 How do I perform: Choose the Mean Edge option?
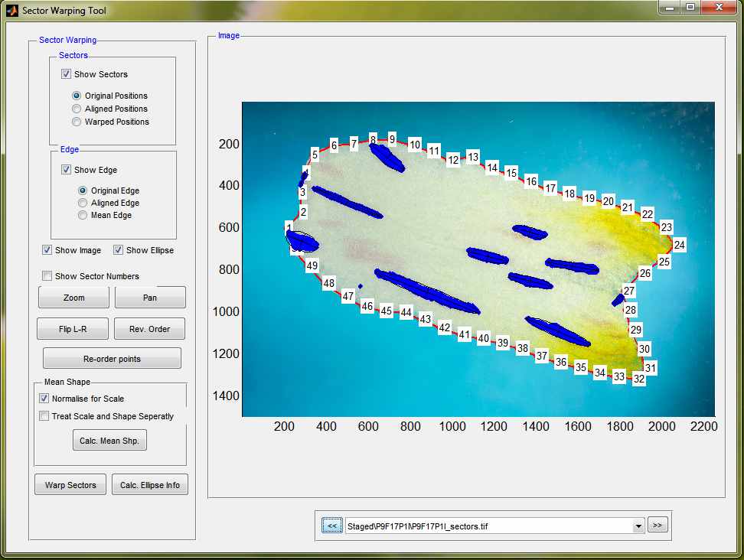[x=83, y=215]
